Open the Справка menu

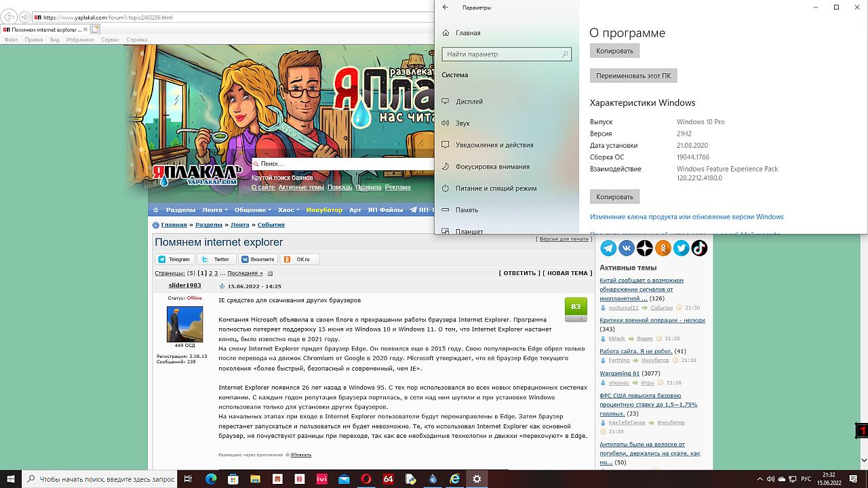pos(137,40)
